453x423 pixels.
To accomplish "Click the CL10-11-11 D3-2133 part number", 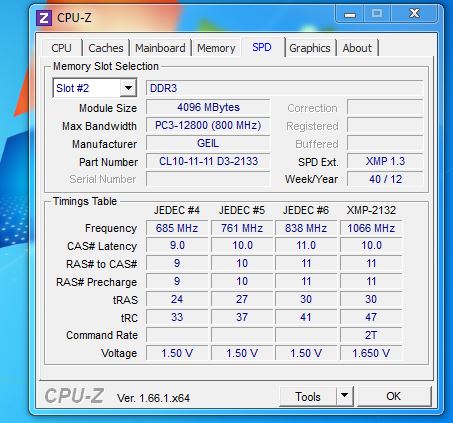I will tap(208, 161).
